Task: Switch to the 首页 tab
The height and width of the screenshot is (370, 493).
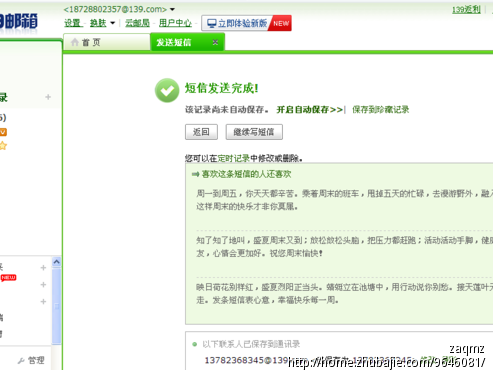Action: (107, 42)
